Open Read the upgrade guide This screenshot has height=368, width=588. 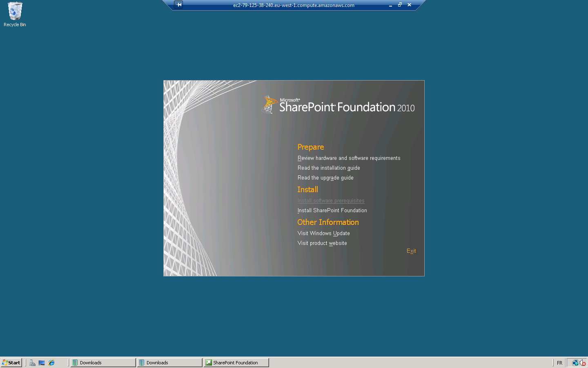(x=325, y=178)
